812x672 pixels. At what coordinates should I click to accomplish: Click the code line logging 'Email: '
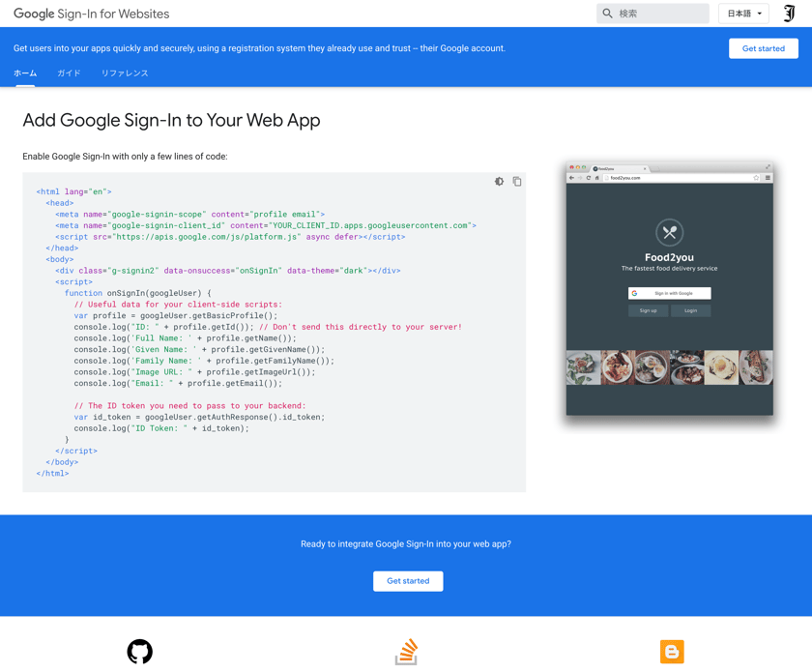(178, 384)
